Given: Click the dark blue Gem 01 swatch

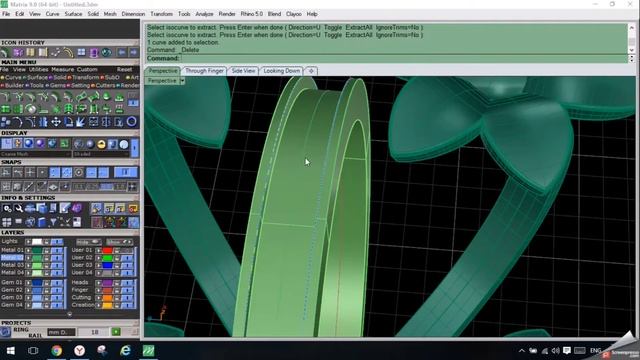Looking at the screenshot, I should pyautogui.click(x=37, y=282).
